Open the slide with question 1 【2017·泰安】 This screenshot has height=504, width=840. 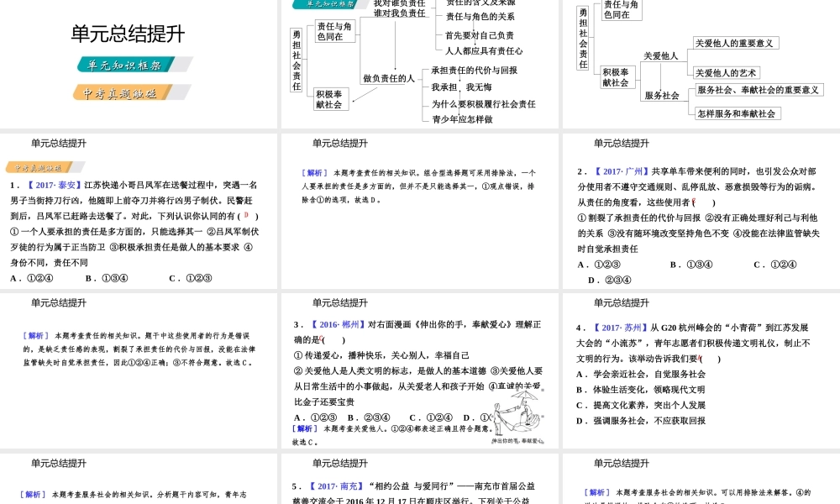[139, 211]
